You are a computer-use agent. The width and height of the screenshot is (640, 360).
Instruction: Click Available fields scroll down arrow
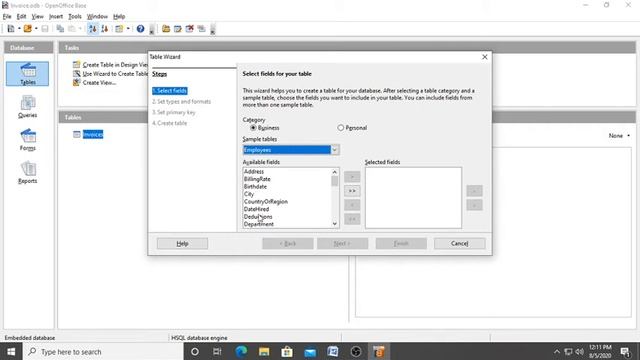tap(335, 224)
